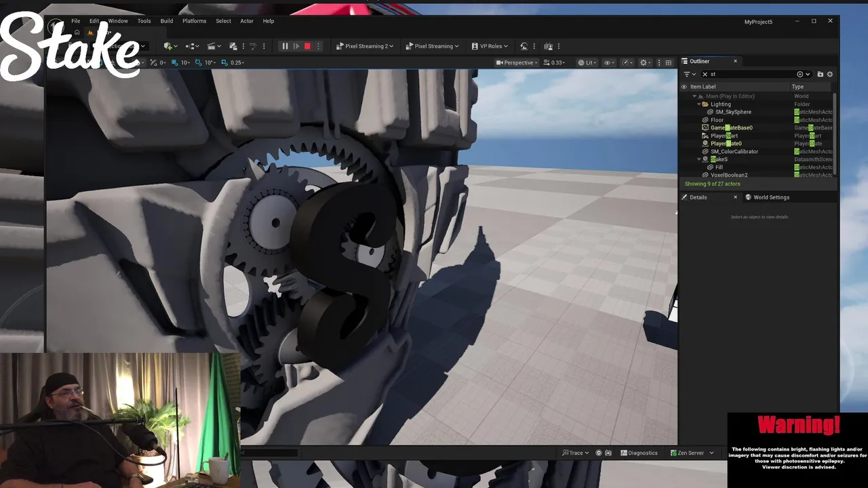Screen dimensions: 868x488
Task: Open camera speed 0.33 setting
Action: click(554, 62)
